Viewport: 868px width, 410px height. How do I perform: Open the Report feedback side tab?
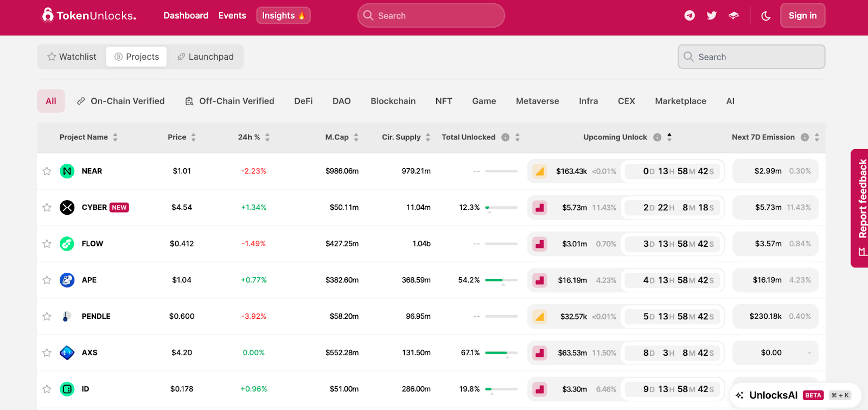[860, 208]
